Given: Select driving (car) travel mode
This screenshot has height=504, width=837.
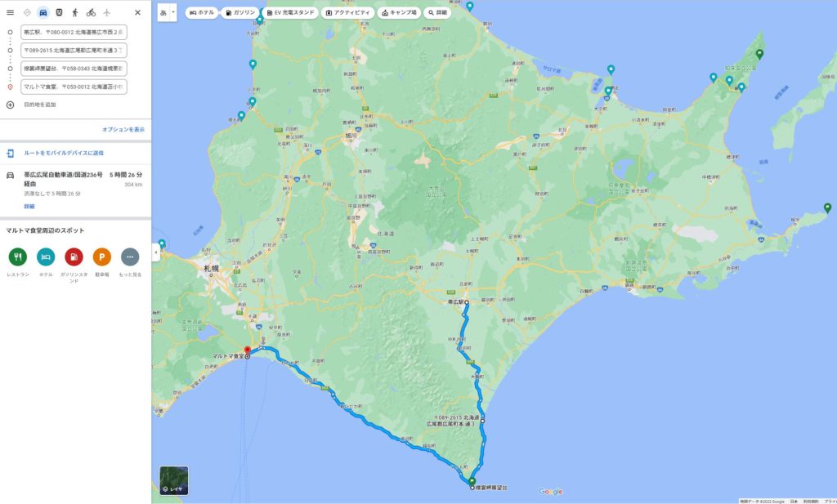Looking at the screenshot, I should point(43,12).
